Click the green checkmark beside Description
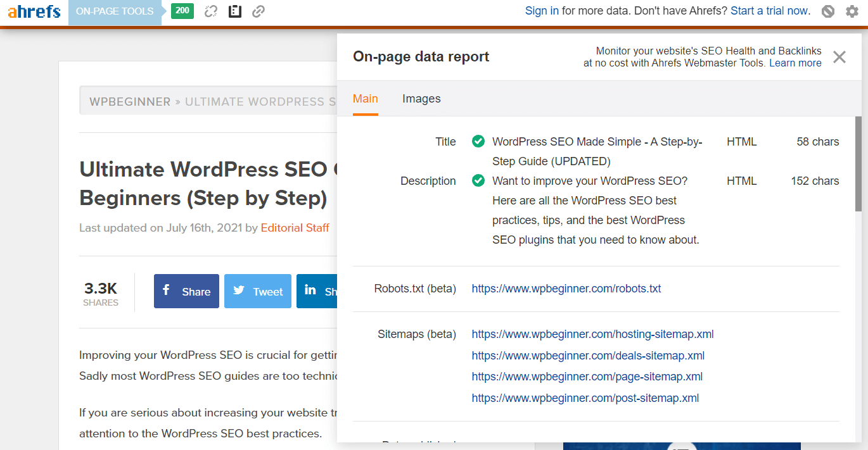 tap(478, 180)
